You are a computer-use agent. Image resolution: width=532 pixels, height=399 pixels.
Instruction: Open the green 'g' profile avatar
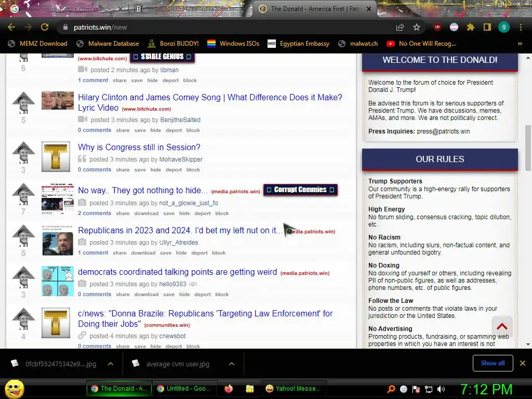(x=504, y=27)
